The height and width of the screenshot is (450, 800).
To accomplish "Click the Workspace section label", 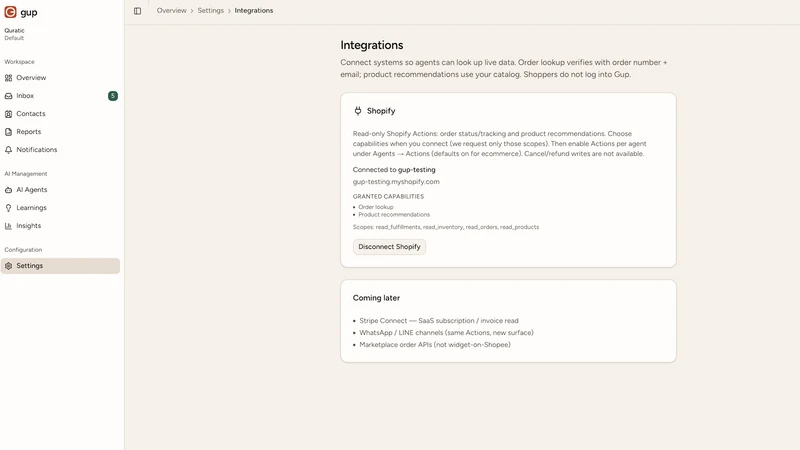I will pos(19,62).
